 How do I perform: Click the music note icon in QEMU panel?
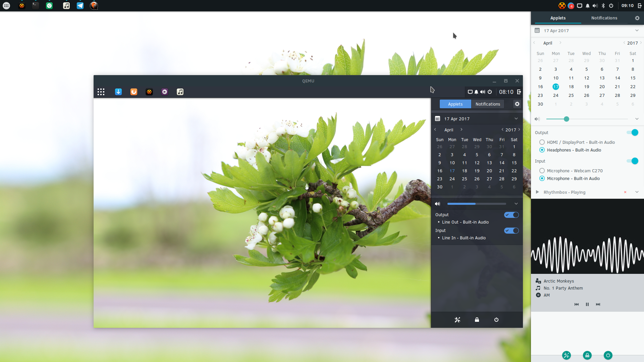(x=180, y=92)
